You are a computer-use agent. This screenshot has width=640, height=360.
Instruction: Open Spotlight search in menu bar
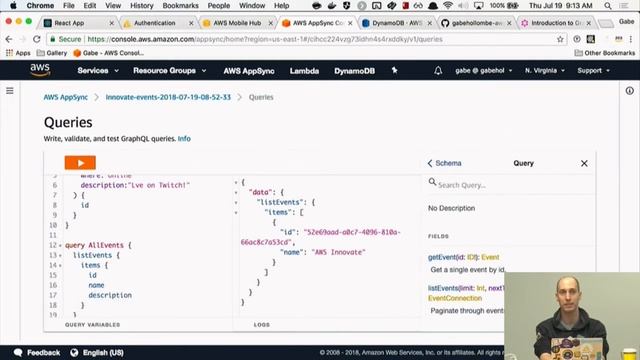(x=608, y=6)
